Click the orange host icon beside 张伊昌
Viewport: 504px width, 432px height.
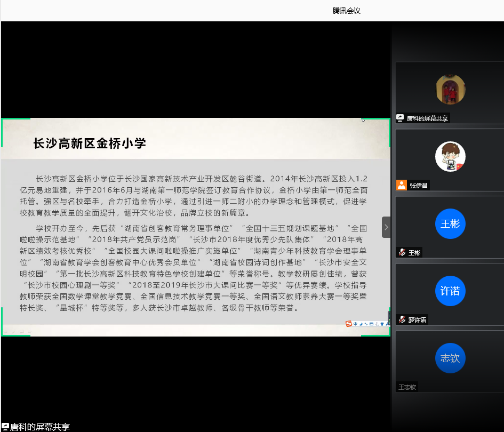tap(401, 186)
